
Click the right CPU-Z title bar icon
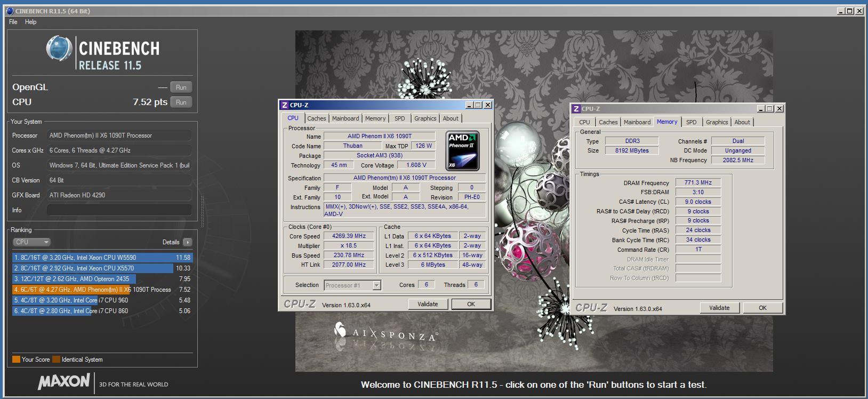[x=576, y=109]
